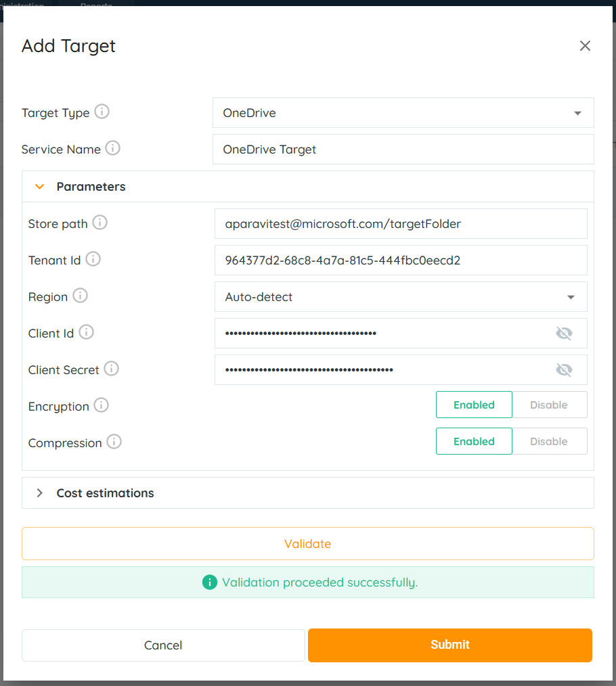This screenshot has height=686, width=616.
Task: Show the masked Client Secret
Action: coord(563,369)
